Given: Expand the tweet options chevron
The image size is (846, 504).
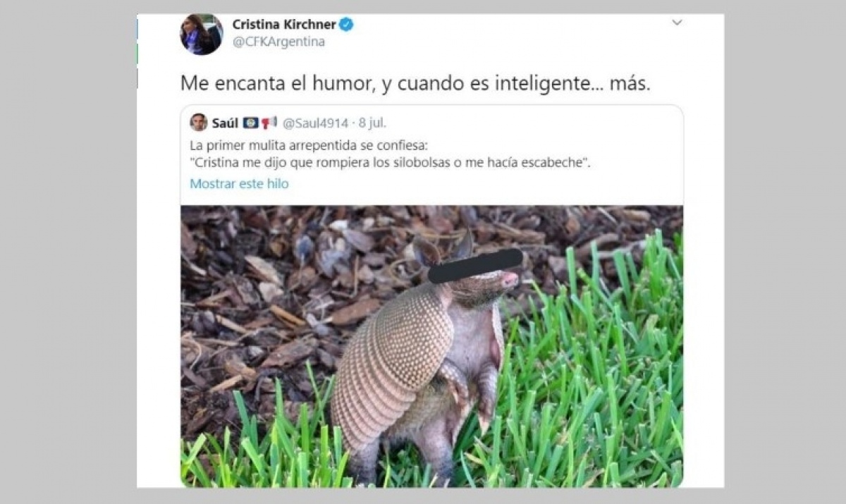Looking at the screenshot, I should [677, 23].
